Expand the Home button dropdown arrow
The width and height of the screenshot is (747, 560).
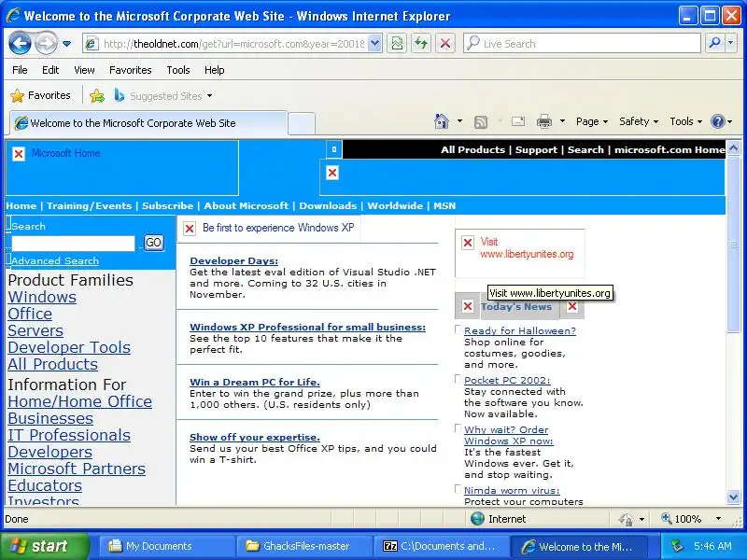pyautogui.click(x=459, y=121)
